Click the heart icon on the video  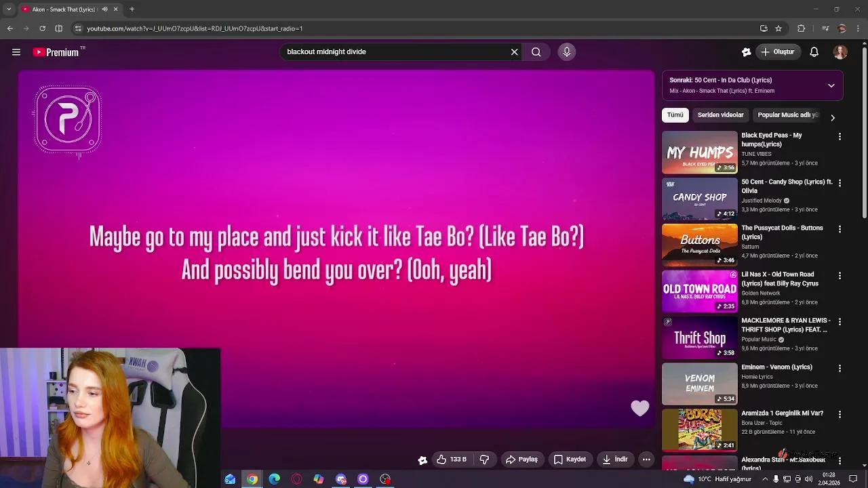(640, 408)
